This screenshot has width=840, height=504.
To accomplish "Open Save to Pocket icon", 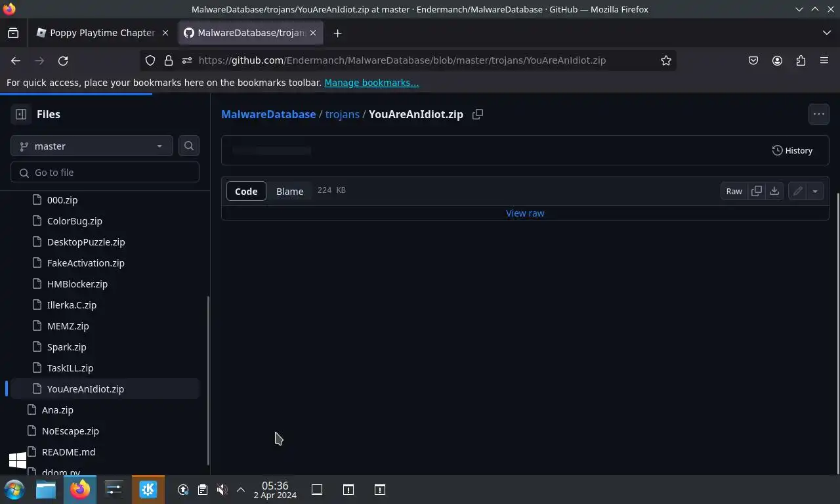I will [753, 60].
